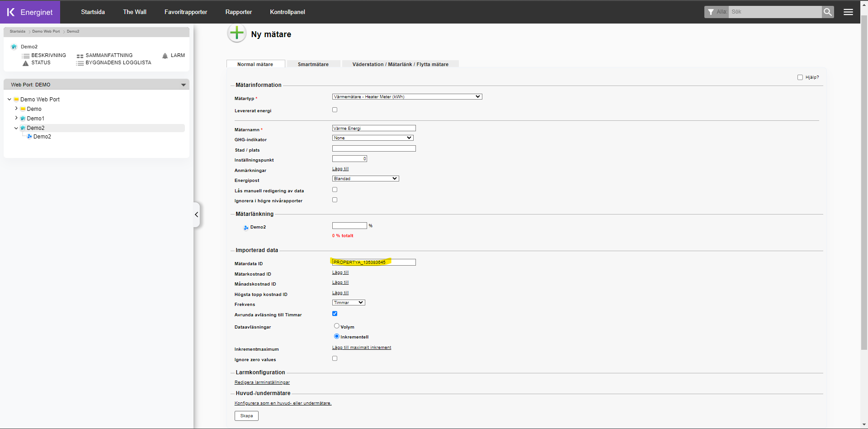Enable the Hjälp? checkbox
Screen dimensions: 868x429
[x=800, y=77]
